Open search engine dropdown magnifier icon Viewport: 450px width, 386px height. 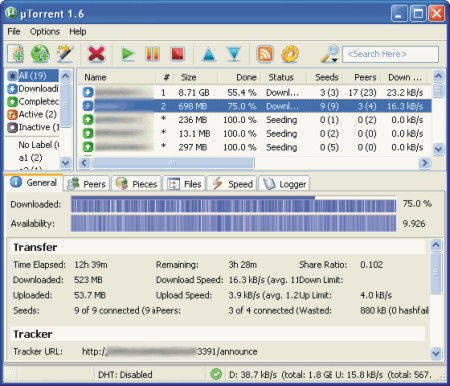[x=329, y=54]
